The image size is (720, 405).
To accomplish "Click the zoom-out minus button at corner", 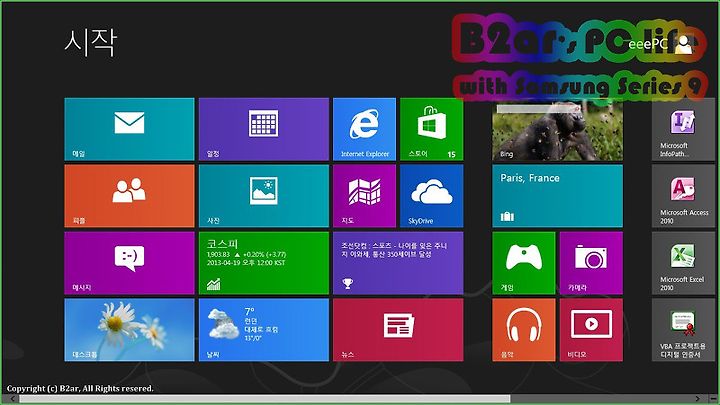I will (713, 399).
